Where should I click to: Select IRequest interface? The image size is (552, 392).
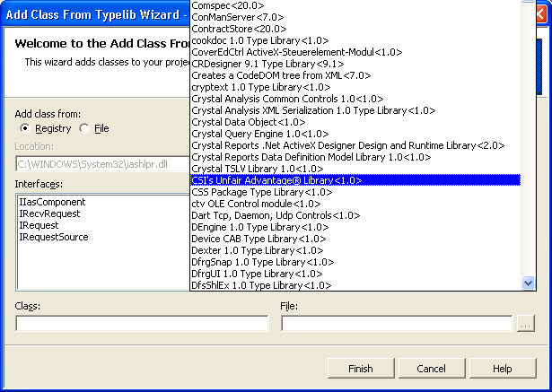click(x=39, y=225)
